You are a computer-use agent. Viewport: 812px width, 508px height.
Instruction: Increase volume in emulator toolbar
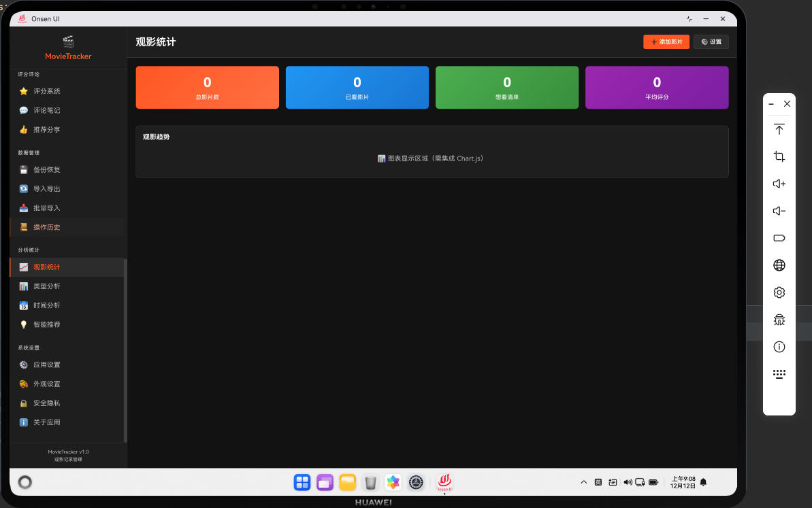click(x=779, y=184)
